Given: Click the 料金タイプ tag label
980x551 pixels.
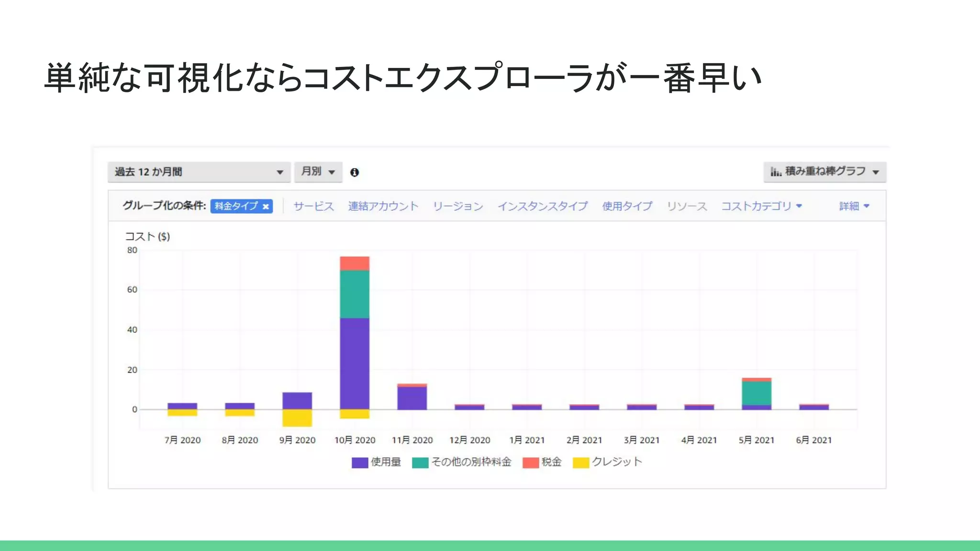Looking at the screenshot, I should pos(236,206).
